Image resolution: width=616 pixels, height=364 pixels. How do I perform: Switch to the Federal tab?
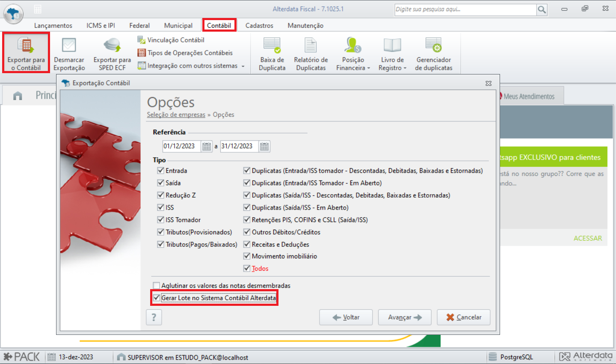click(x=139, y=26)
